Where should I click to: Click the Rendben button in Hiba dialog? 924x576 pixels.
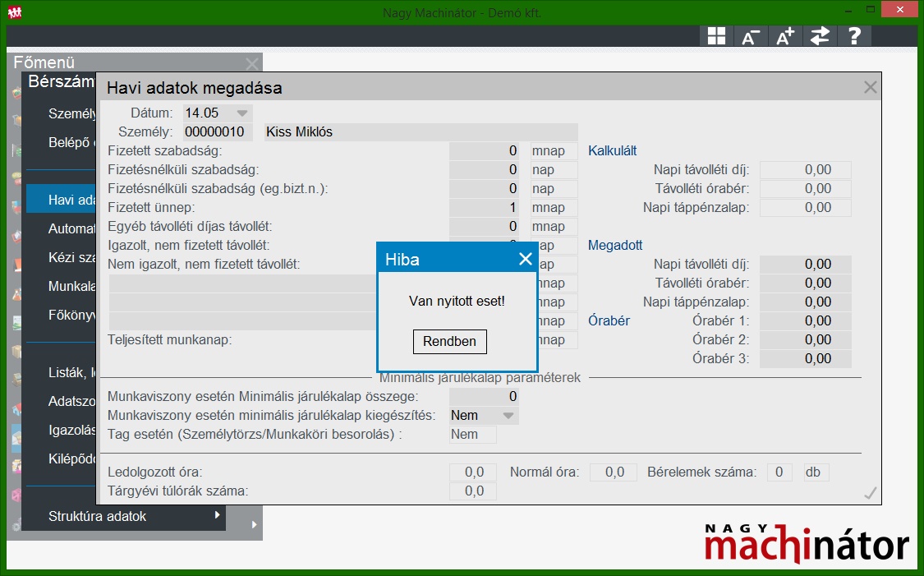[449, 341]
